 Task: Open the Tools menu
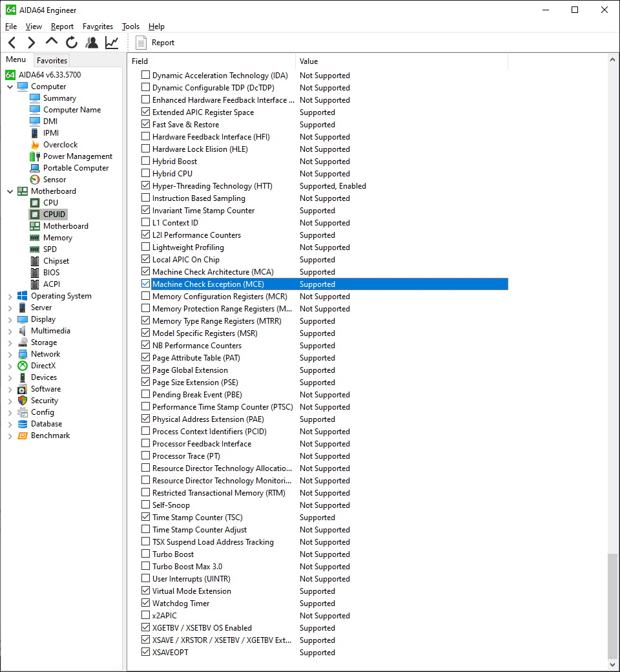point(130,26)
